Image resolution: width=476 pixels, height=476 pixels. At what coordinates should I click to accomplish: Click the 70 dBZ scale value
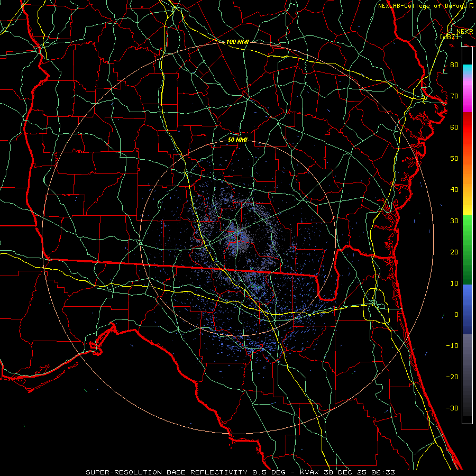tap(454, 96)
